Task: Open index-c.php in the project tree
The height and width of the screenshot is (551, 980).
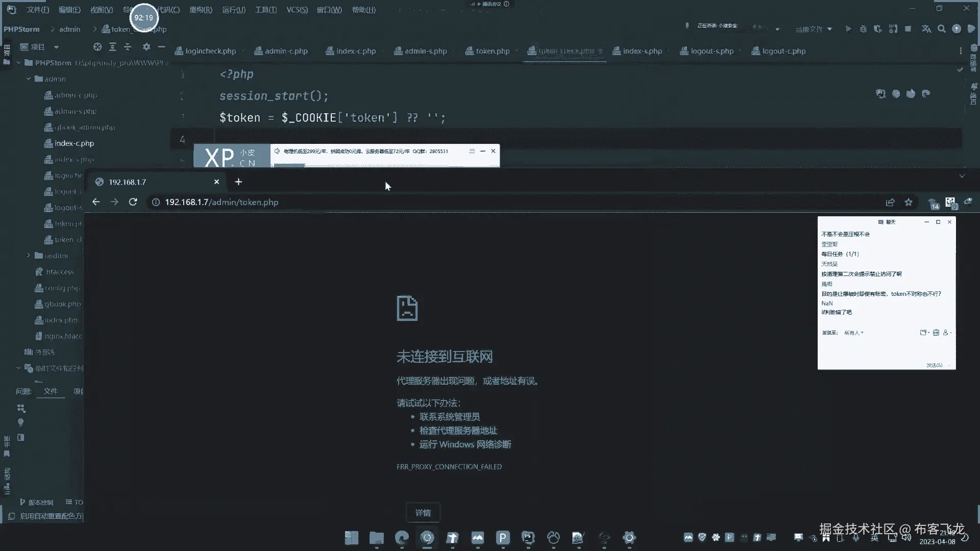Action: point(74,143)
